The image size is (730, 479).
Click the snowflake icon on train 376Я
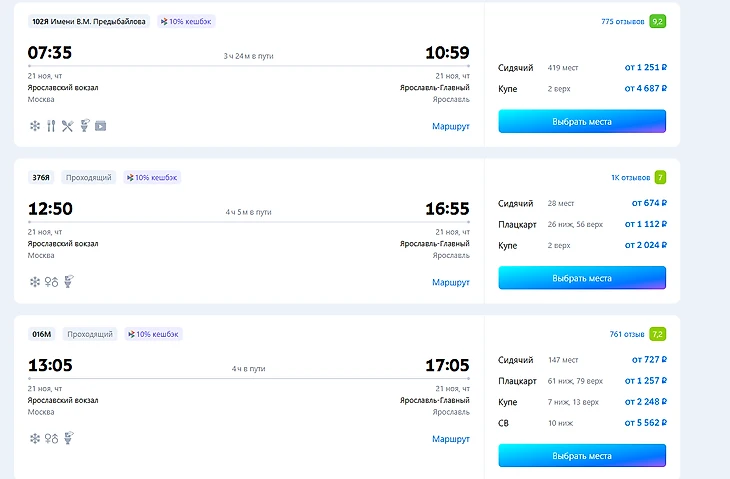[x=35, y=282]
